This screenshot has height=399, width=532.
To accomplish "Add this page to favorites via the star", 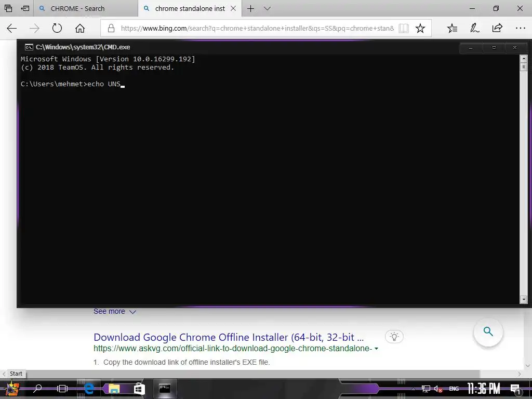I will pos(420,28).
